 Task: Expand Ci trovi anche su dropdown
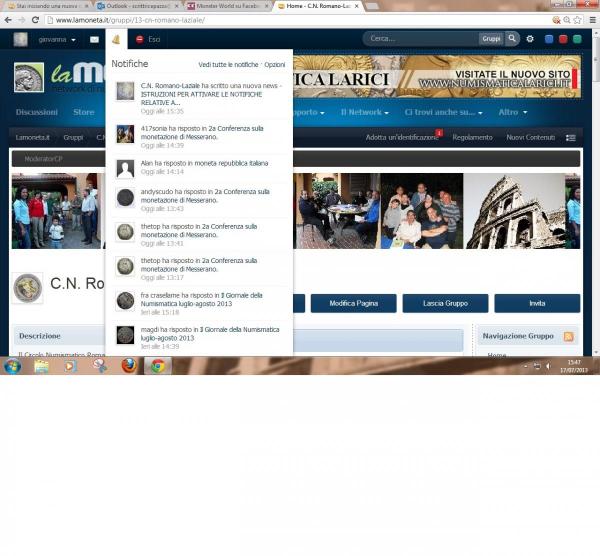click(443, 112)
